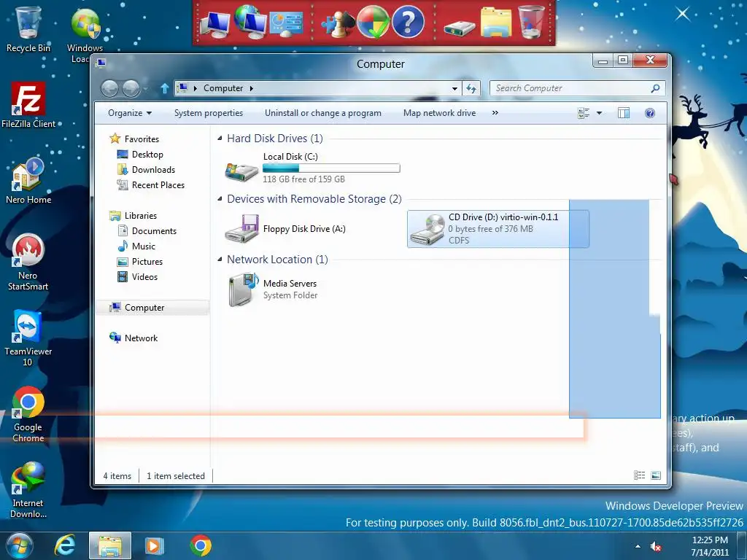Open the help question mark dock icon

(x=409, y=22)
